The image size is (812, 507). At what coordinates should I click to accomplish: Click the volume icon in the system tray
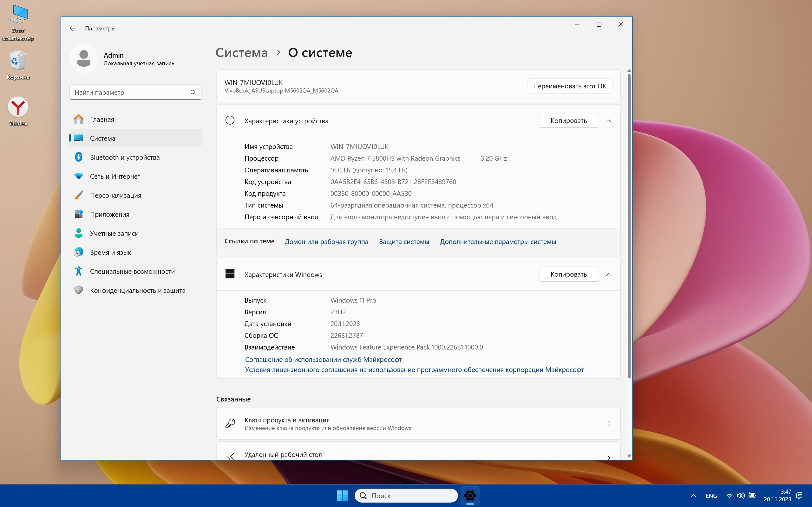[x=740, y=495]
